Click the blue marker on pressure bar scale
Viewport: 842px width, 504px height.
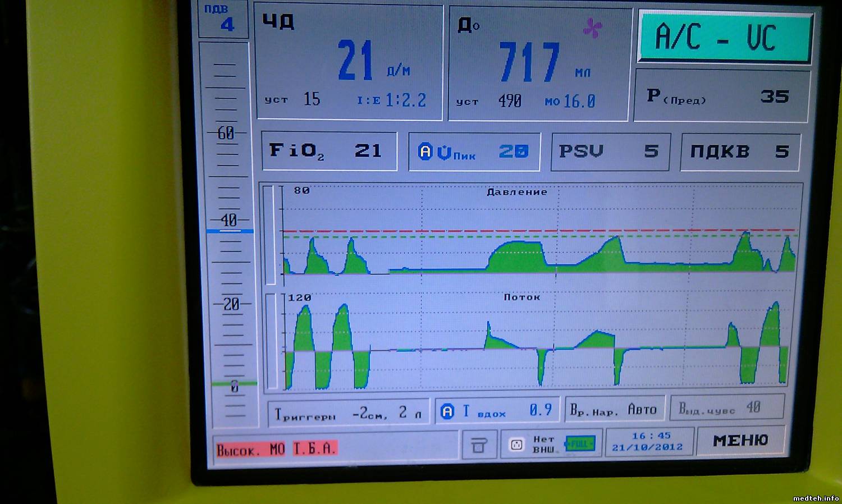(x=230, y=231)
